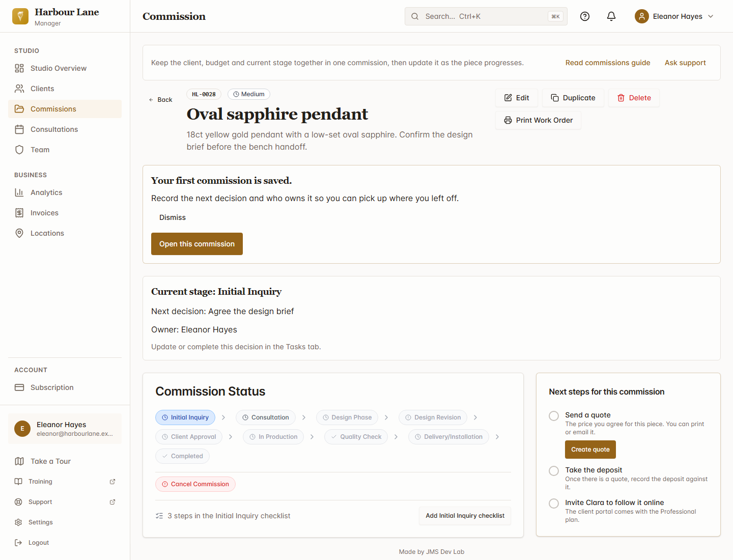Print Work Order button

coord(538,120)
